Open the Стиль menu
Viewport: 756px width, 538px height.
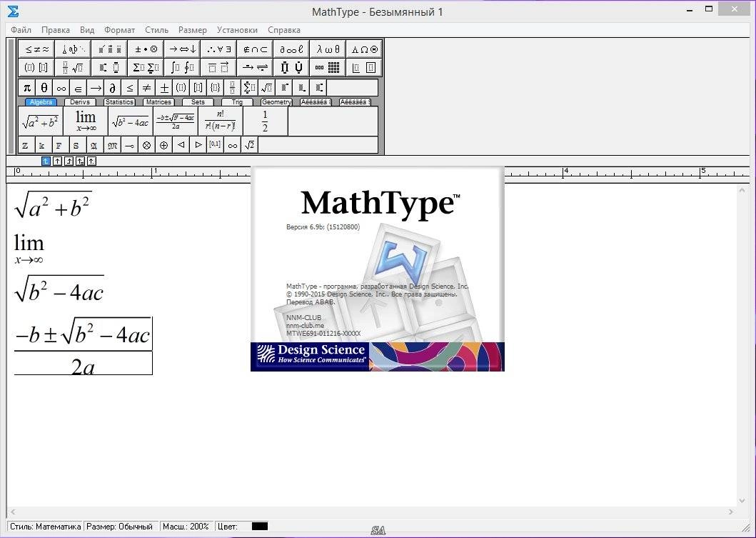(x=156, y=30)
